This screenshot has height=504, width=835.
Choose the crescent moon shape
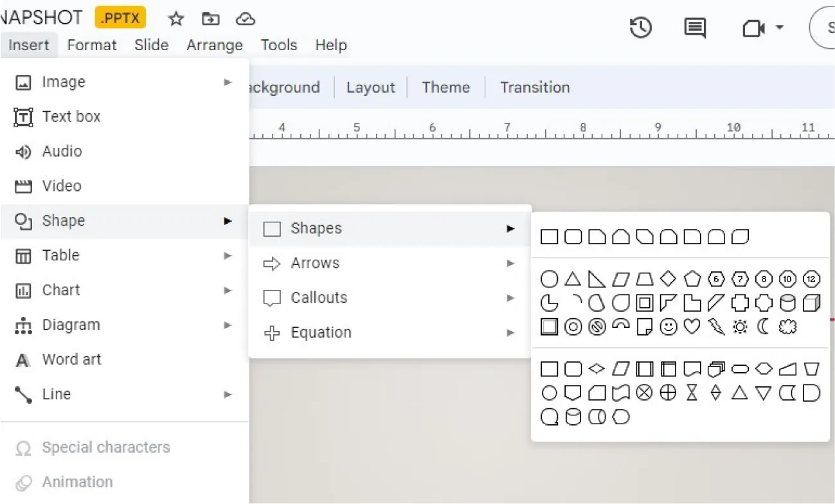763,327
